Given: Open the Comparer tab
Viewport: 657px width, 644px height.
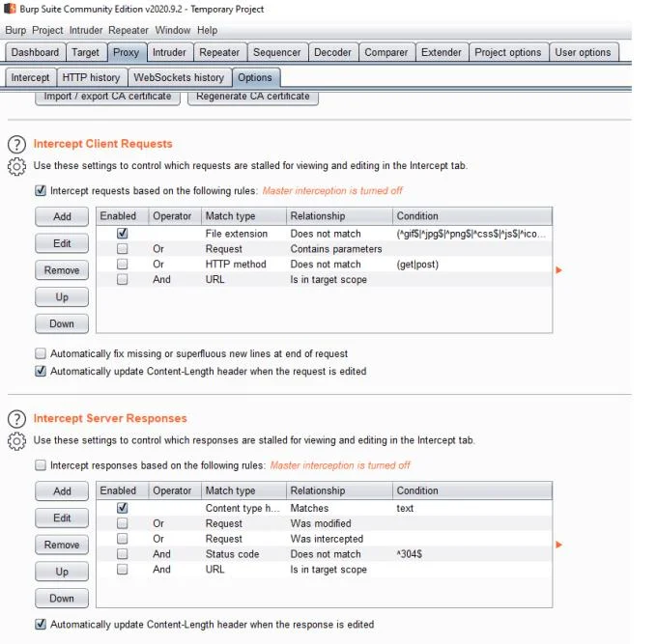Looking at the screenshot, I should coord(386,52).
